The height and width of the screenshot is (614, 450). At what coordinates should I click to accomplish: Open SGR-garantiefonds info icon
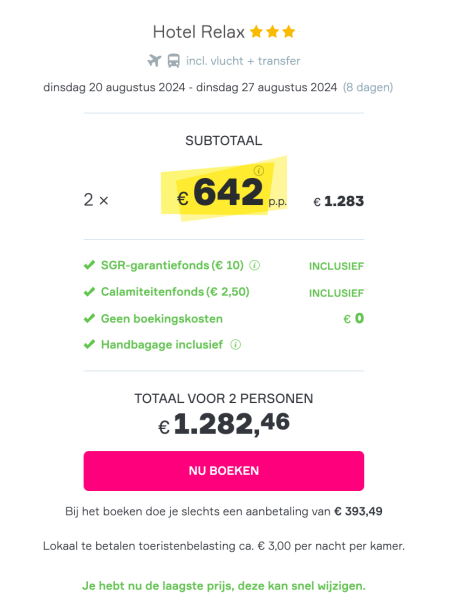255,265
